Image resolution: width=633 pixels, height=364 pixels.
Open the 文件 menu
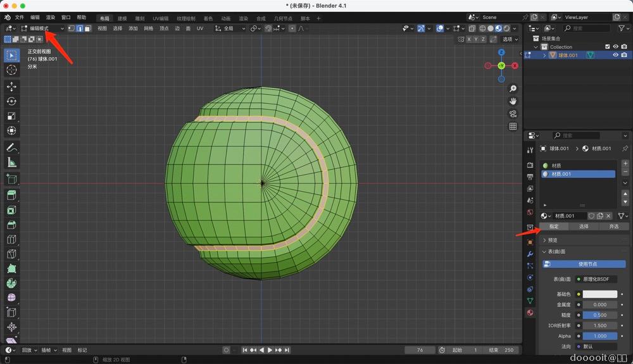[19, 18]
